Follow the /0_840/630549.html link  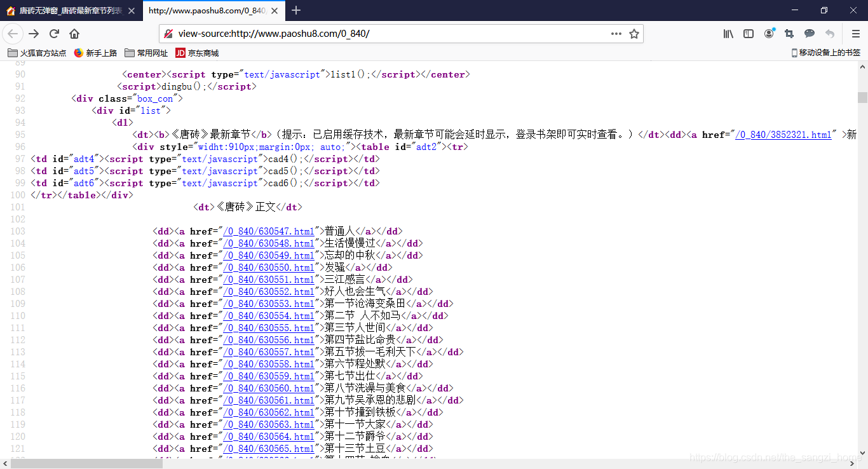[268, 255]
